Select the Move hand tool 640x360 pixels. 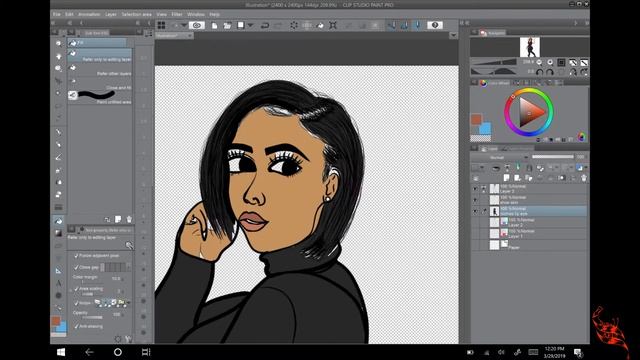tap(58, 56)
